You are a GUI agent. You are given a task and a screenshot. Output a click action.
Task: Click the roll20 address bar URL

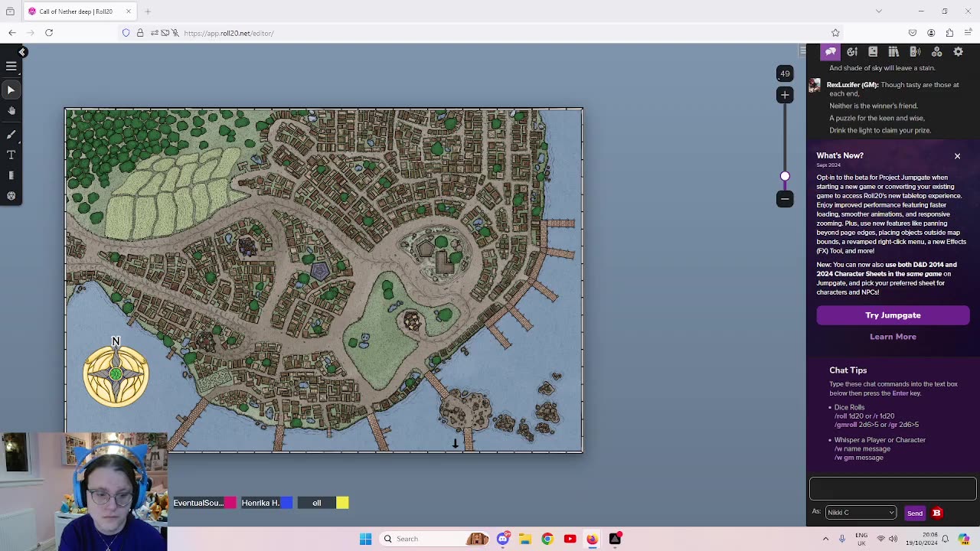229,33
